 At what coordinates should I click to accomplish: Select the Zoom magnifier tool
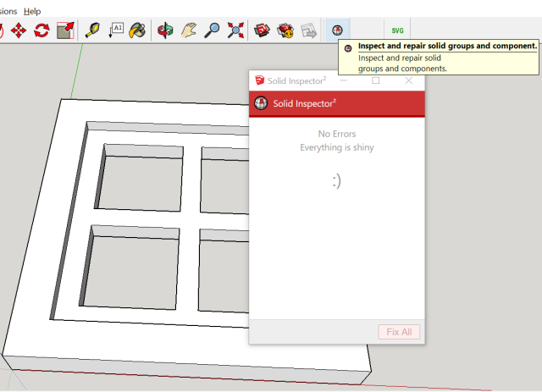point(212,30)
